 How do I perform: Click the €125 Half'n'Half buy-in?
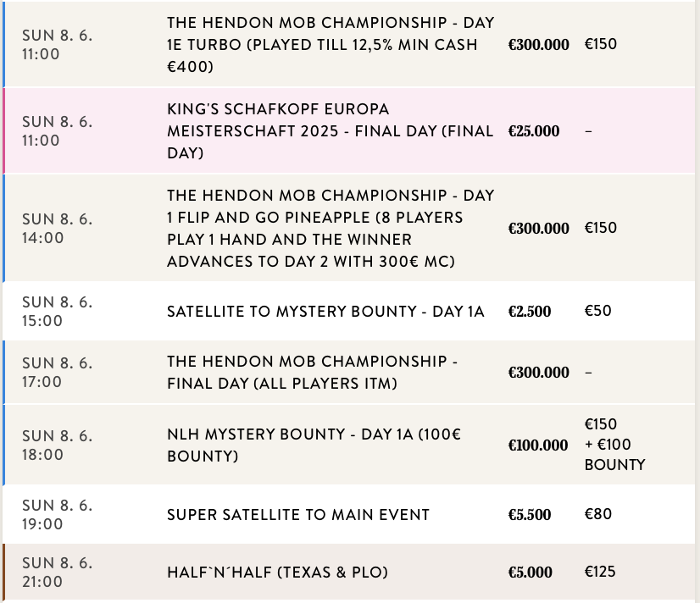pyautogui.click(x=600, y=572)
